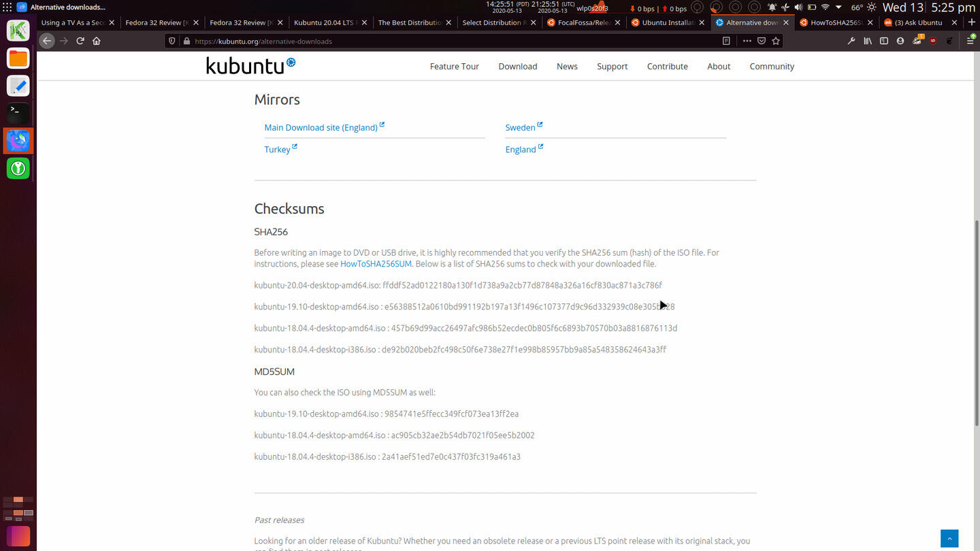
Task: Open developer tools wrench icon
Action: [851, 41]
